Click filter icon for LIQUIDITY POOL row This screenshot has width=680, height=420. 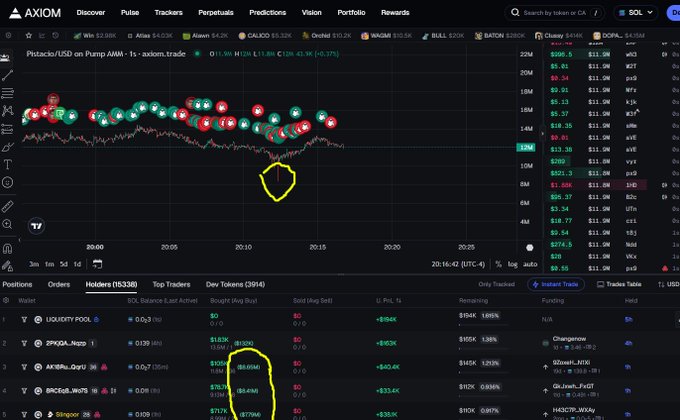(24, 319)
